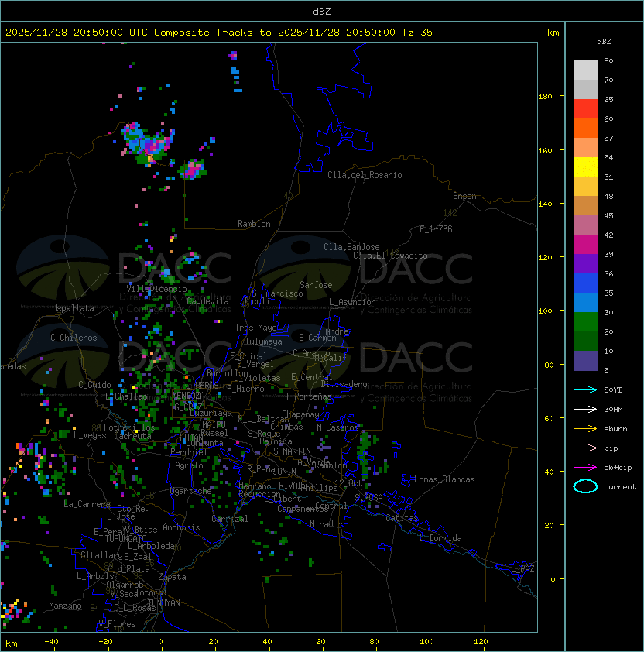Select the E_1-736 label
644x652 pixels.
pyautogui.click(x=436, y=229)
